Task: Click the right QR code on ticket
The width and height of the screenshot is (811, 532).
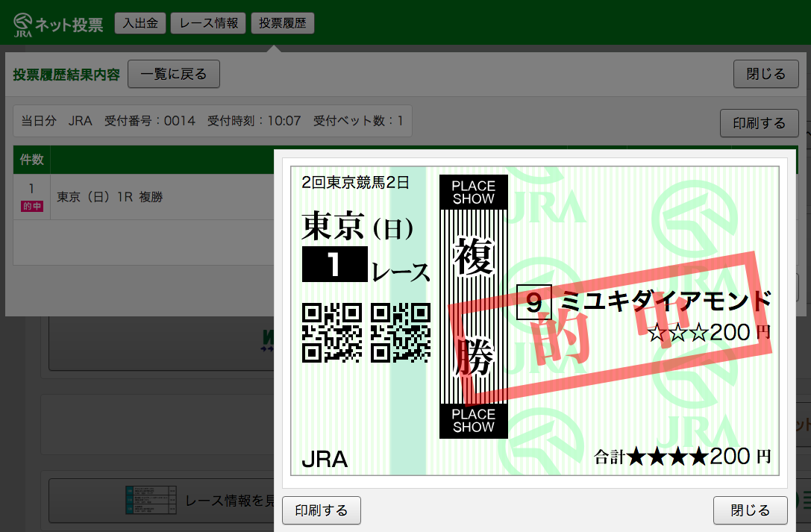Action: pyautogui.click(x=401, y=333)
